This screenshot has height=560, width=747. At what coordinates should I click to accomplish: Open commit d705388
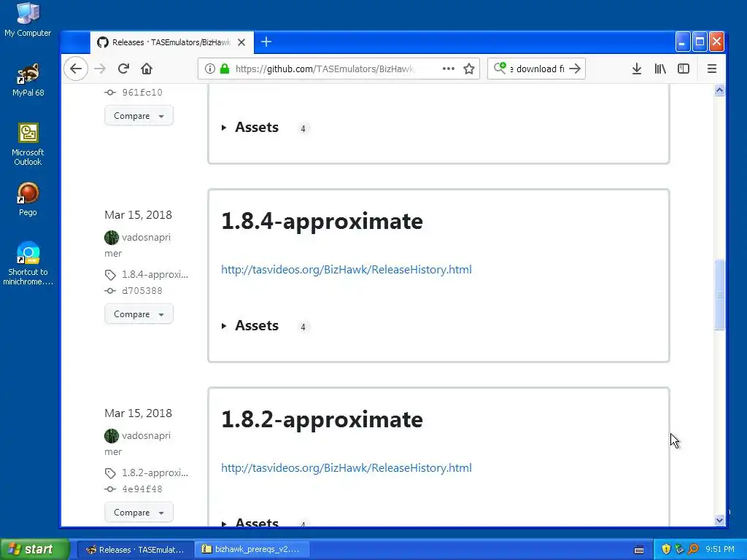click(x=142, y=290)
